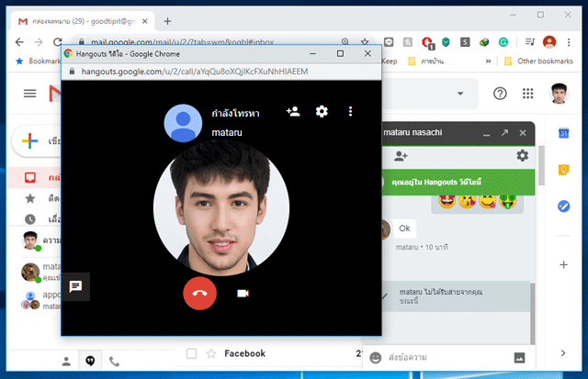The width and height of the screenshot is (588, 379).
Task: Attach image in chat message box
Action: pos(519,358)
